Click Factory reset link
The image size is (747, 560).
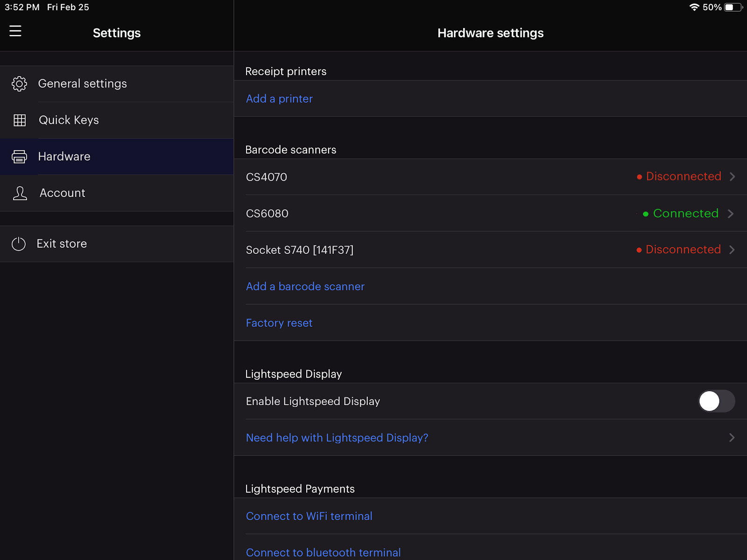pyautogui.click(x=279, y=323)
